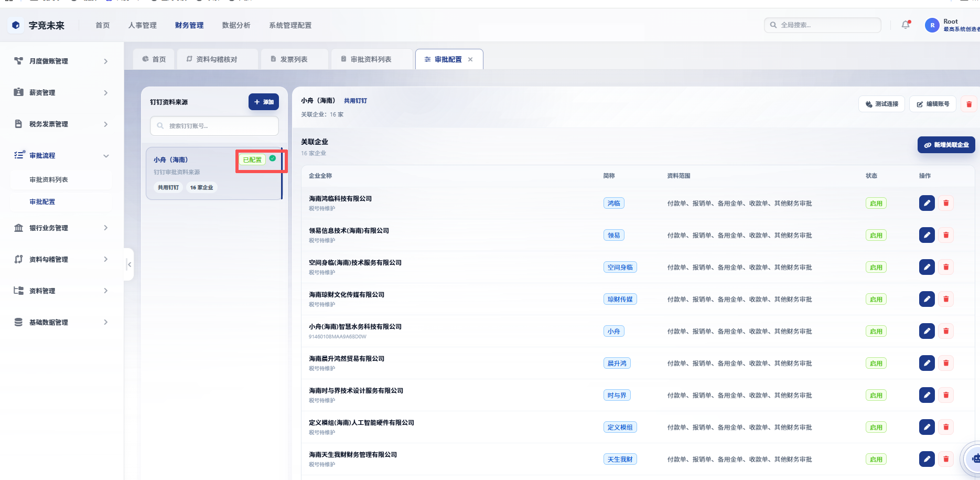Click the 字竞未来 logo icon
The height and width of the screenshot is (480, 980).
coord(16,25)
